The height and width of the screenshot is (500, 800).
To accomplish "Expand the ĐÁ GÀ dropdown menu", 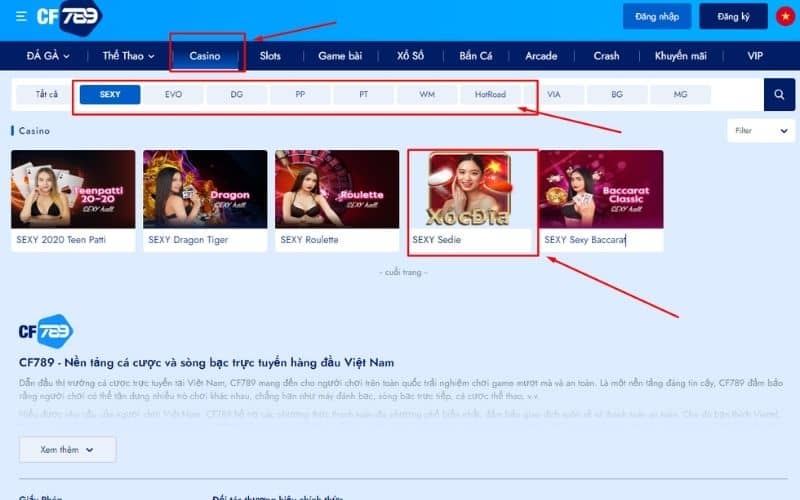I will point(48,56).
